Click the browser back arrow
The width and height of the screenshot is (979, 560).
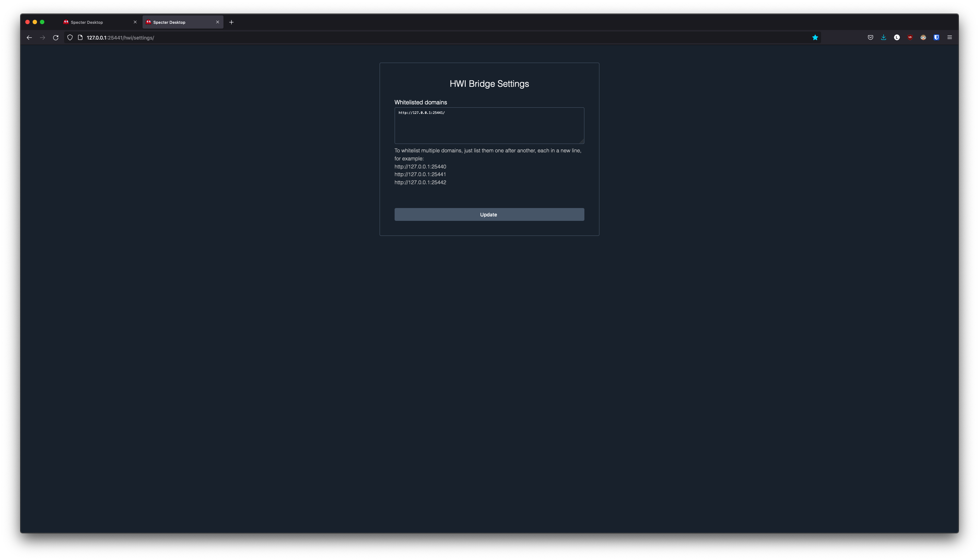click(29, 38)
